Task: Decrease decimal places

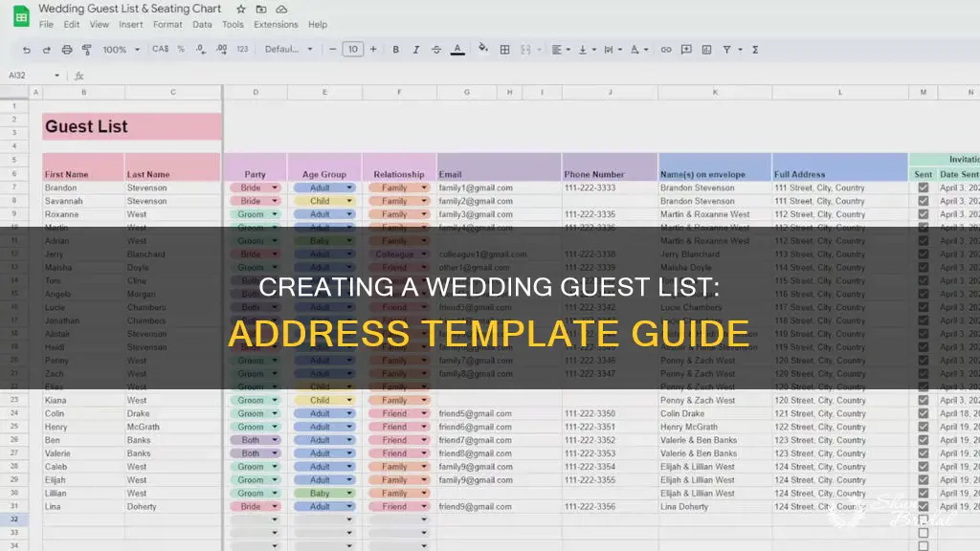Action: (201, 49)
